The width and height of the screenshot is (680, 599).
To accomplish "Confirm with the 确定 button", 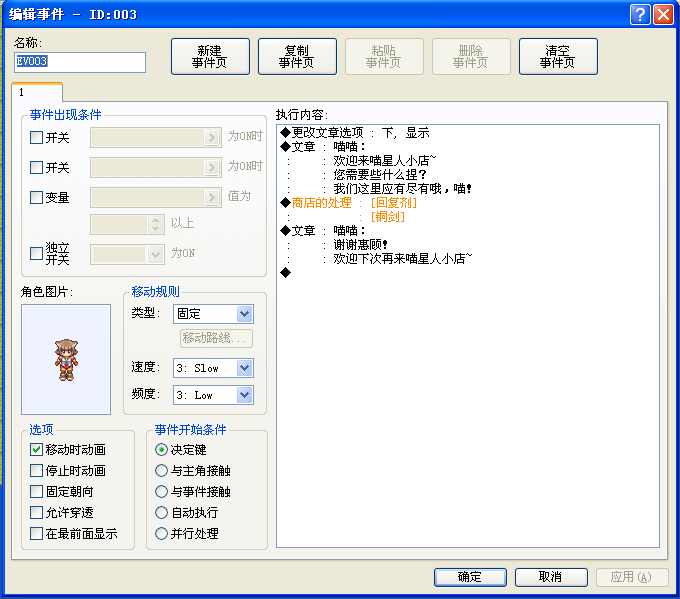I will pyautogui.click(x=470, y=577).
